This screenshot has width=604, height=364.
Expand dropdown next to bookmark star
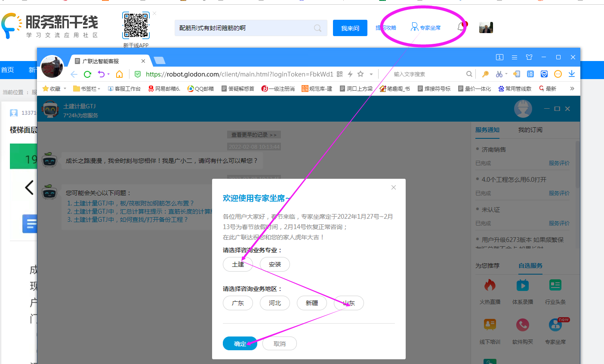point(371,74)
